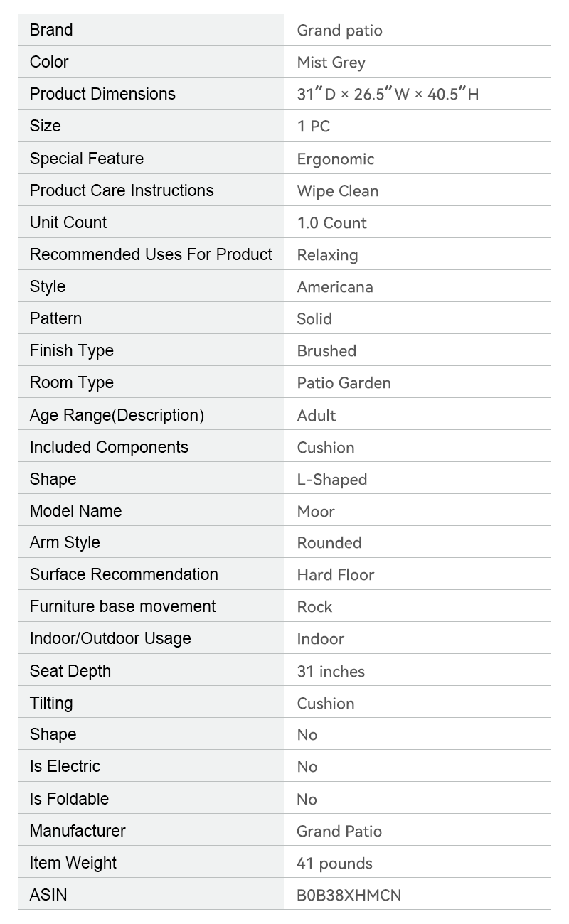569x924 pixels.
Task: Click the Recommended Uses For Product label
Action: (x=151, y=254)
